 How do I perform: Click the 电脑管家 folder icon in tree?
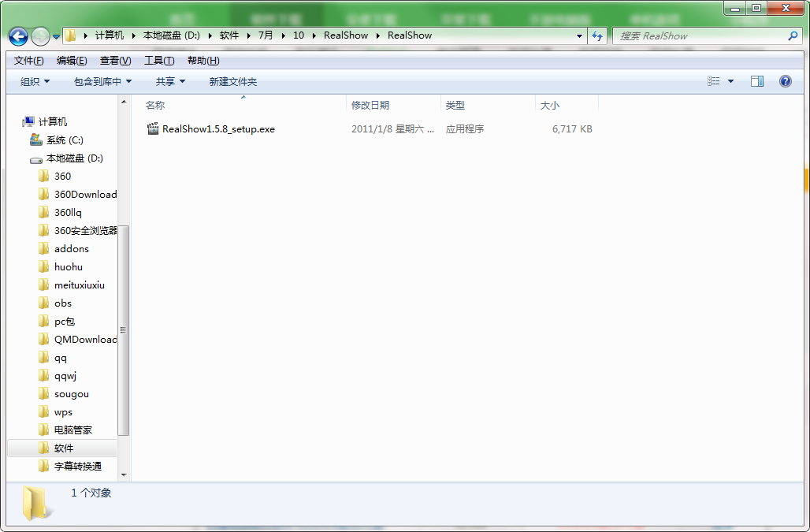click(x=44, y=430)
